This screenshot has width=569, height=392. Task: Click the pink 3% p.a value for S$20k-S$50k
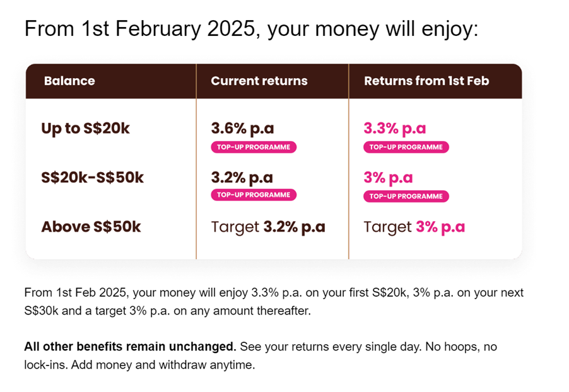[x=389, y=178]
